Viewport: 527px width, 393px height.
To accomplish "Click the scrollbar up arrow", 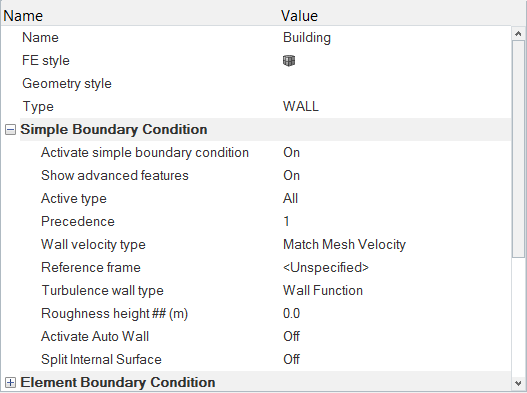I will tap(518, 34).
